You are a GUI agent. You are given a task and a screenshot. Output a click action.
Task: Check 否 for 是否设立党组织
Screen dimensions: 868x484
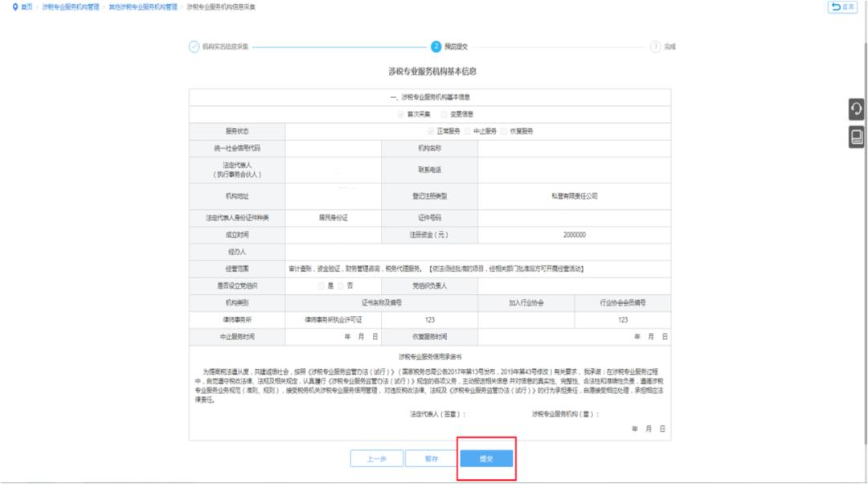[341, 285]
